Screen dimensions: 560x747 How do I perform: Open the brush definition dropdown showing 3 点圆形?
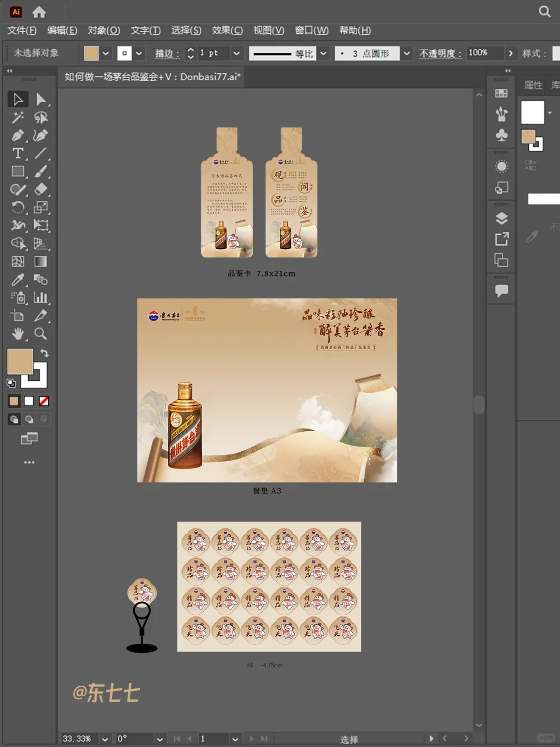click(x=407, y=53)
